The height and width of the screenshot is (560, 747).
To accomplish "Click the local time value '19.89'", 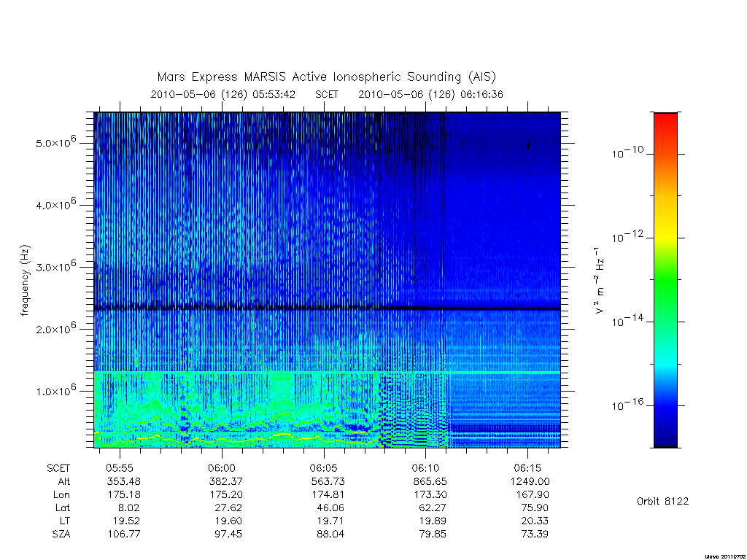I will (x=432, y=521).
